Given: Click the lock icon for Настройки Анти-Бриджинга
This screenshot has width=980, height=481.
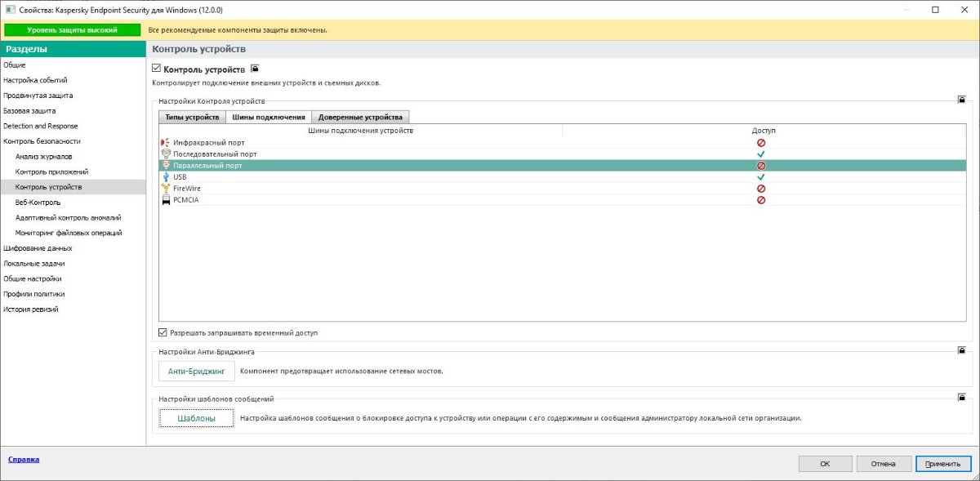Looking at the screenshot, I should [962, 350].
